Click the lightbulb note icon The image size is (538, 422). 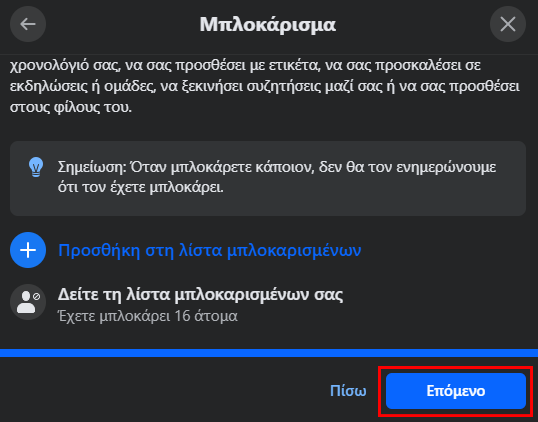point(36,167)
